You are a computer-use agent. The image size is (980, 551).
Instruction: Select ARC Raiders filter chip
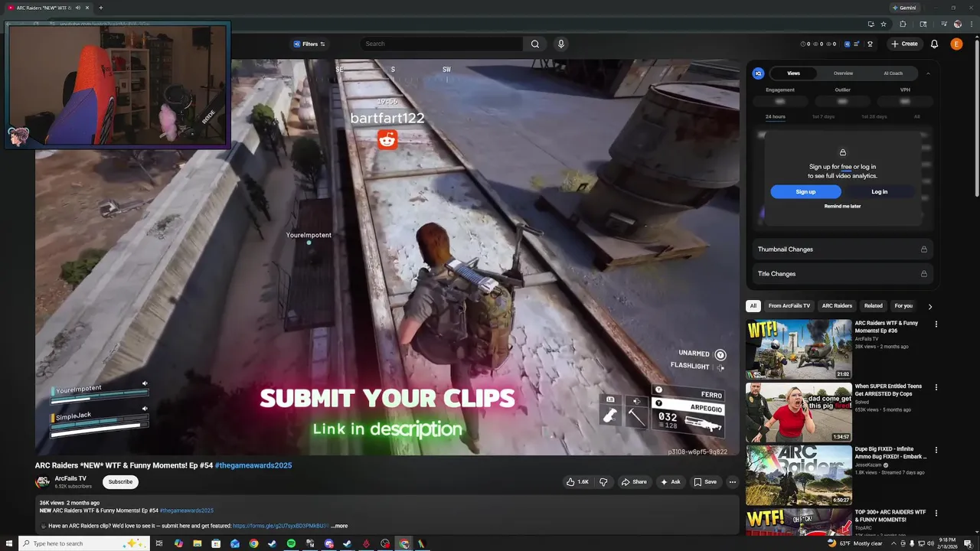pyautogui.click(x=837, y=306)
